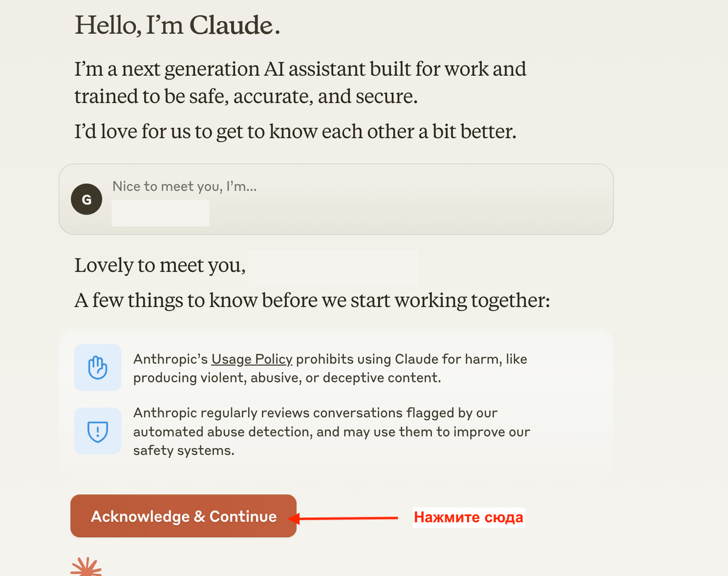Click the "Lovely to meet you," greeting text
728x576 pixels.
(160, 266)
